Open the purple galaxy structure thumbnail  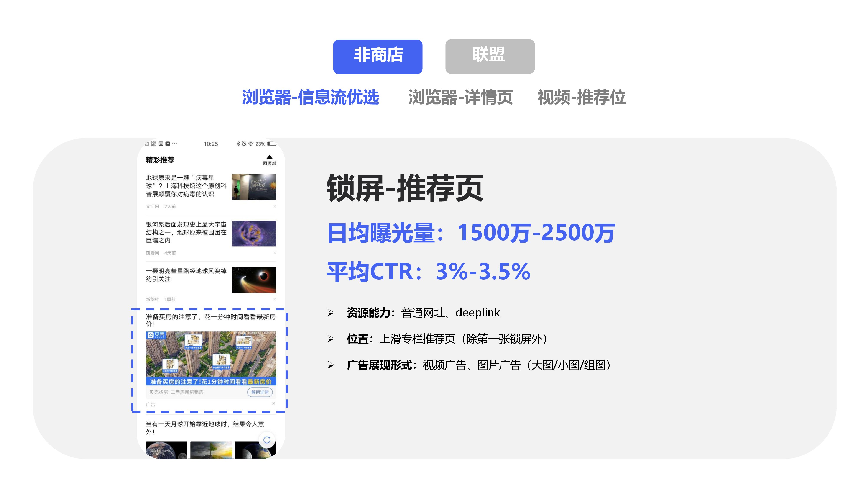[254, 233]
